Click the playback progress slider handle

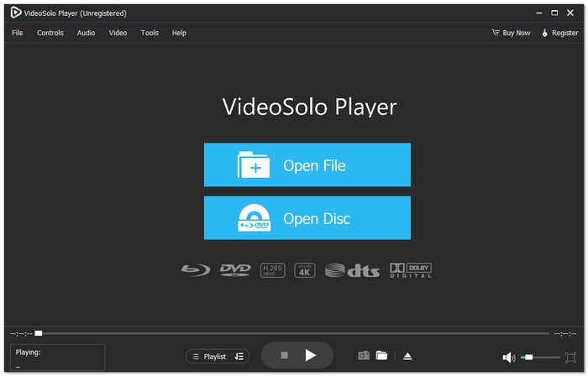tap(39, 333)
